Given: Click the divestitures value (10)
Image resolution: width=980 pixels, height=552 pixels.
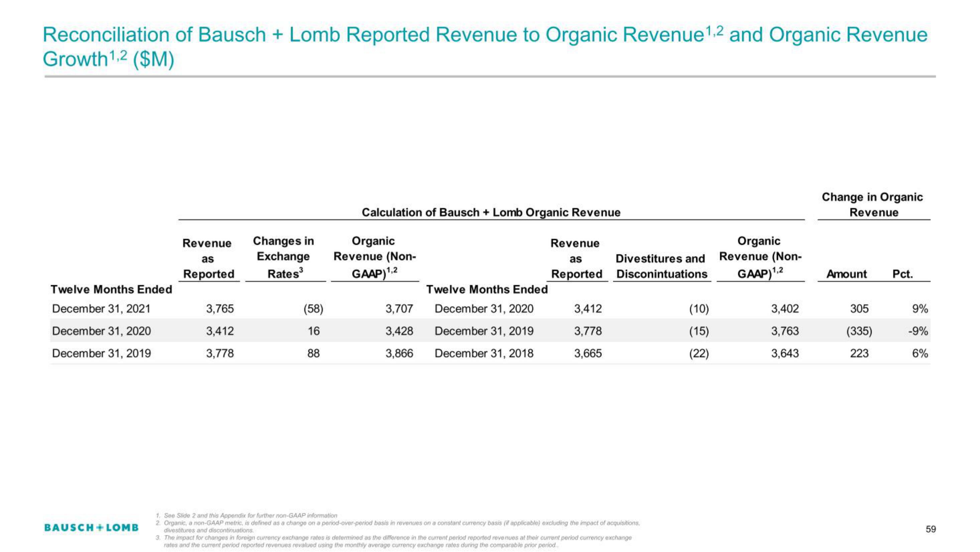Looking at the screenshot, I should point(699,308).
